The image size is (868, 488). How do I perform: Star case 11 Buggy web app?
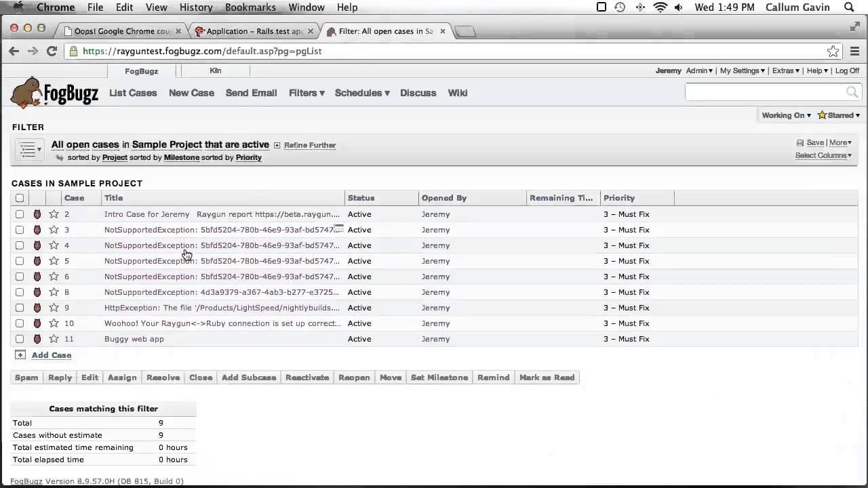(54, 339)
